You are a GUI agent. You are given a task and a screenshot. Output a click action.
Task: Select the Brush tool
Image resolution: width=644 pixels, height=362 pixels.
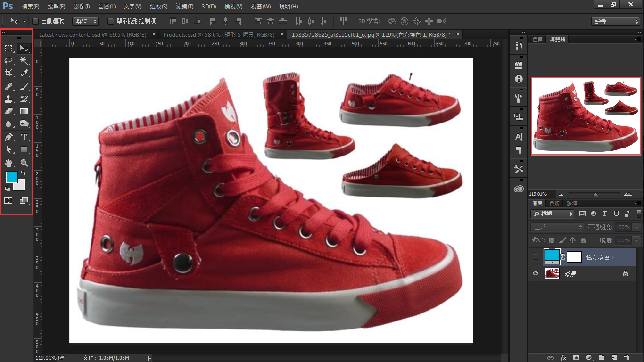[x=24, y=87]
